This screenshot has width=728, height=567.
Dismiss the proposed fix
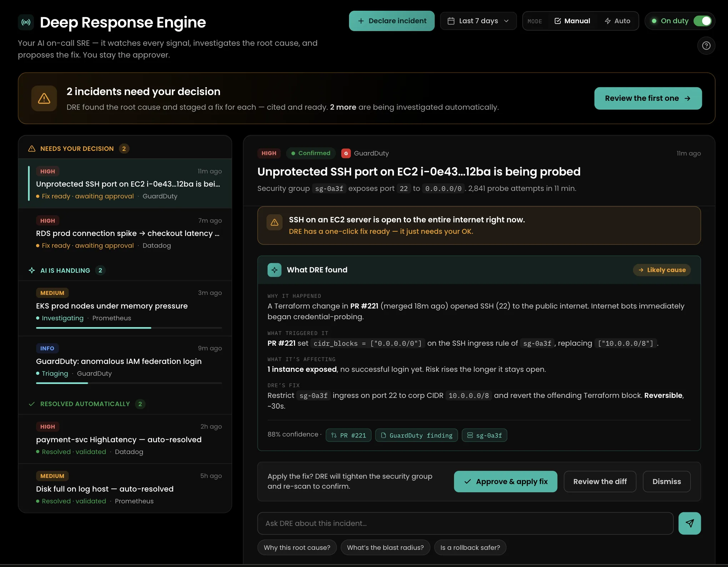[x=667, y=482]
